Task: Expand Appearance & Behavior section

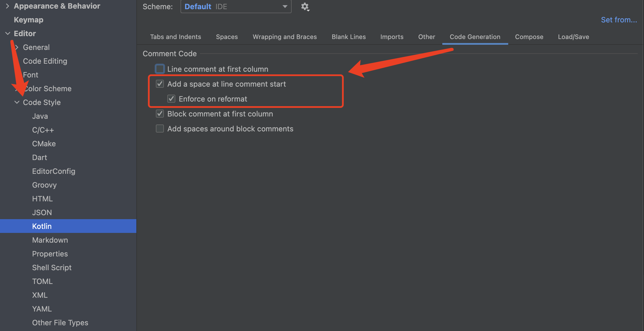Action: pyautogui.click(x=8, y=6)
